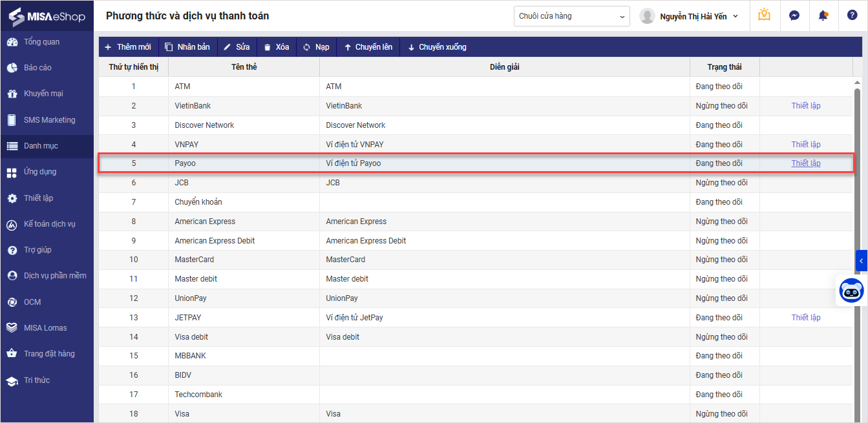The width and height of the screenshot is (868, 423).
Task: Select the Discover Network name cell
Action: [x=244, y=125]
